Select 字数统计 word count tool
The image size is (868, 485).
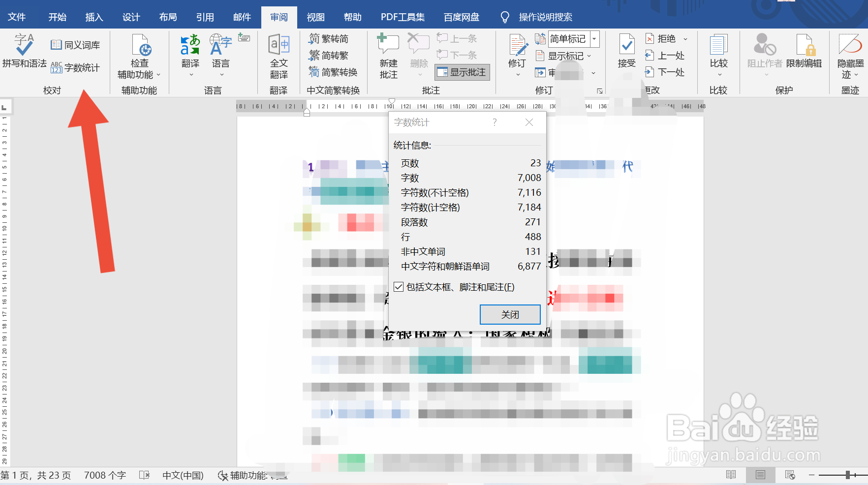[x=75, y=67]
